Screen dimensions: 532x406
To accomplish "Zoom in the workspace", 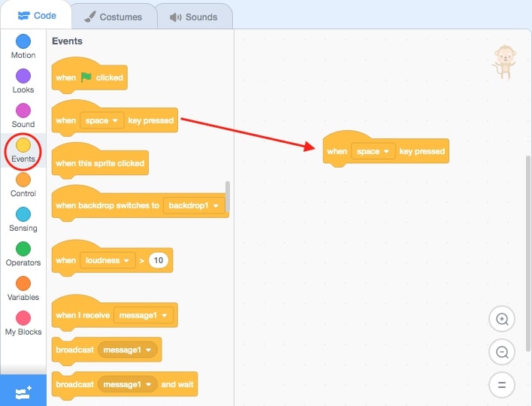I will 502,319.
